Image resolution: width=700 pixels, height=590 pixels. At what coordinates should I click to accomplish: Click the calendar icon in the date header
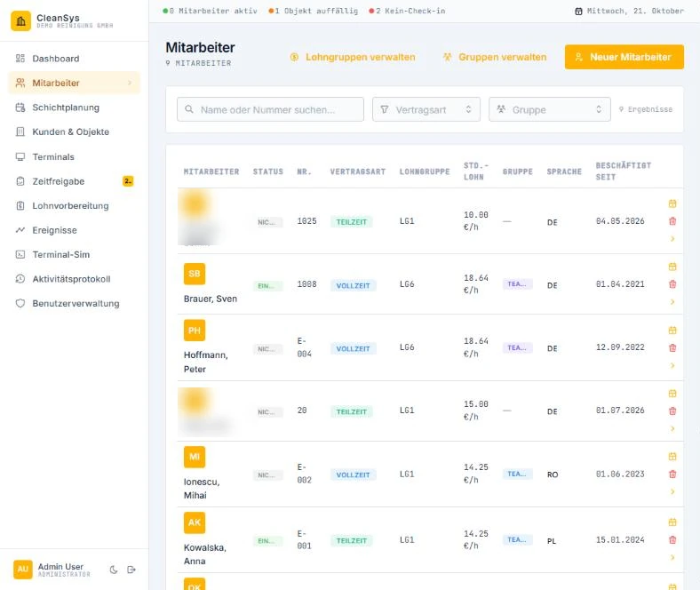(x=578, y=12)
